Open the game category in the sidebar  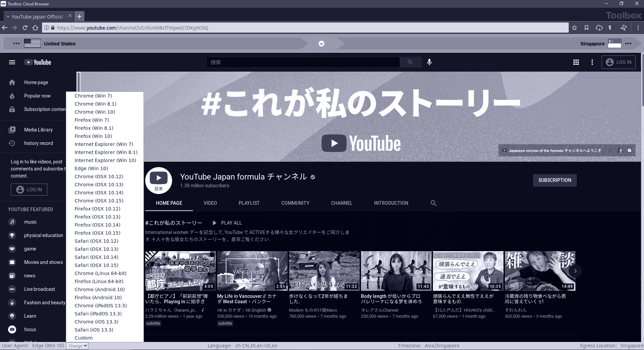tap(30, 249)
